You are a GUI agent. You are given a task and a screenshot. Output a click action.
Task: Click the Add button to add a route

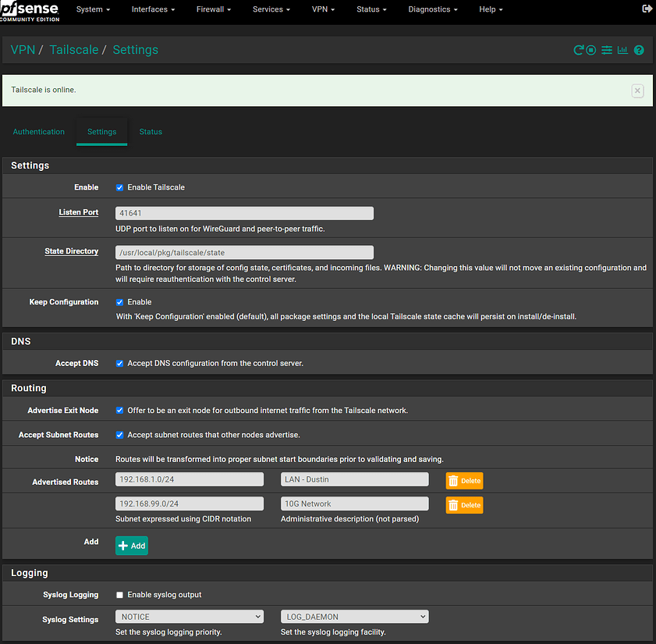point(131,545)
